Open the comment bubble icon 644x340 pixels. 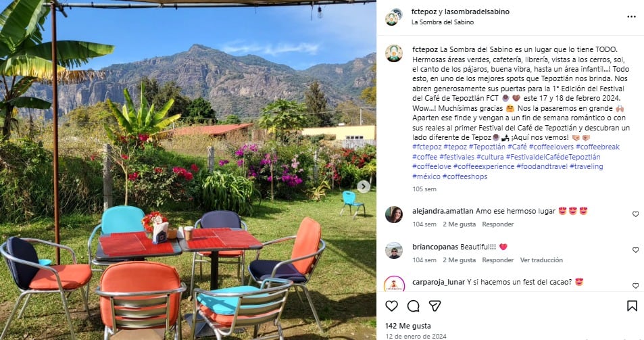[413, 306]
